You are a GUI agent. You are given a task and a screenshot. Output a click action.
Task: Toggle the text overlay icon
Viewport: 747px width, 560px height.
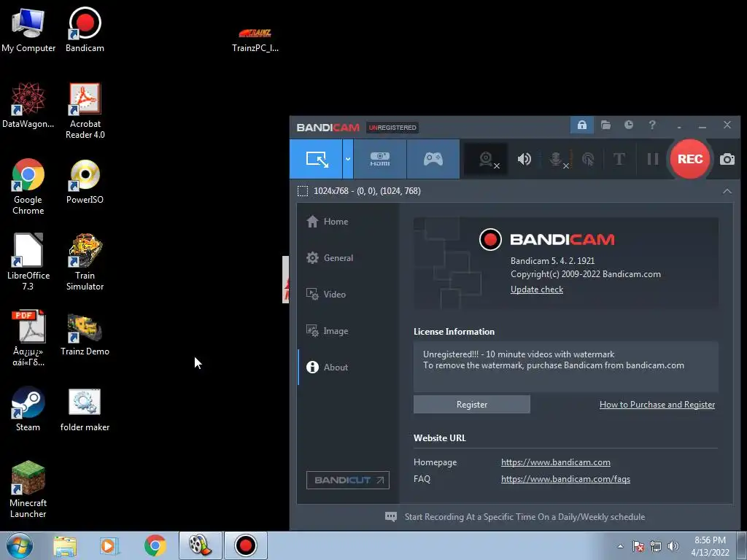[619, 159]
